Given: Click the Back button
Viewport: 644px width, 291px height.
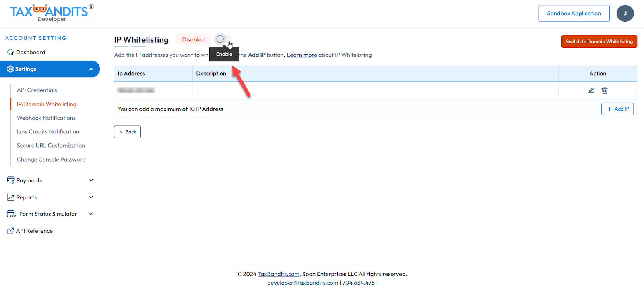Looking at the screenshot, I should [127, 132].
